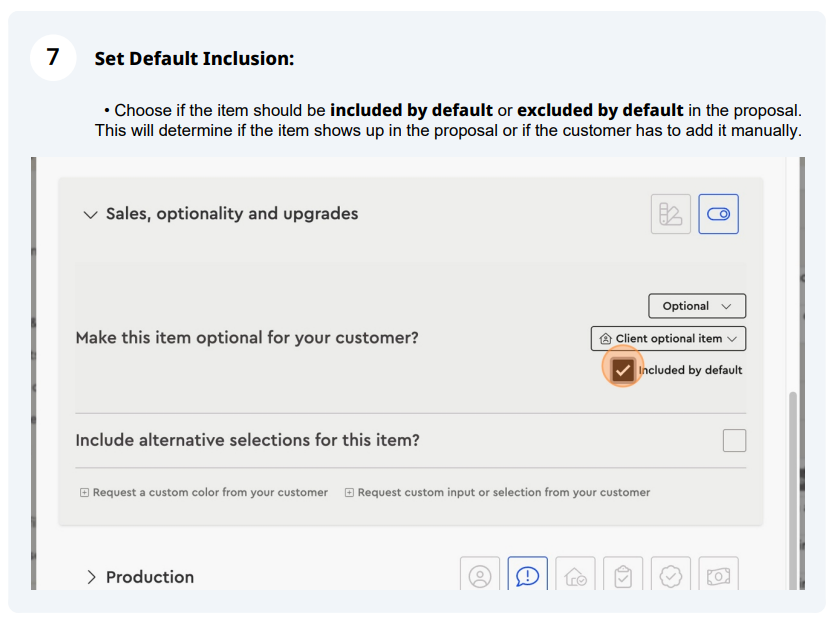Viewport: 837px width, 627px height.
Task: Click the Sales, optionality and upgrades heading
Action: coord(232,213)
